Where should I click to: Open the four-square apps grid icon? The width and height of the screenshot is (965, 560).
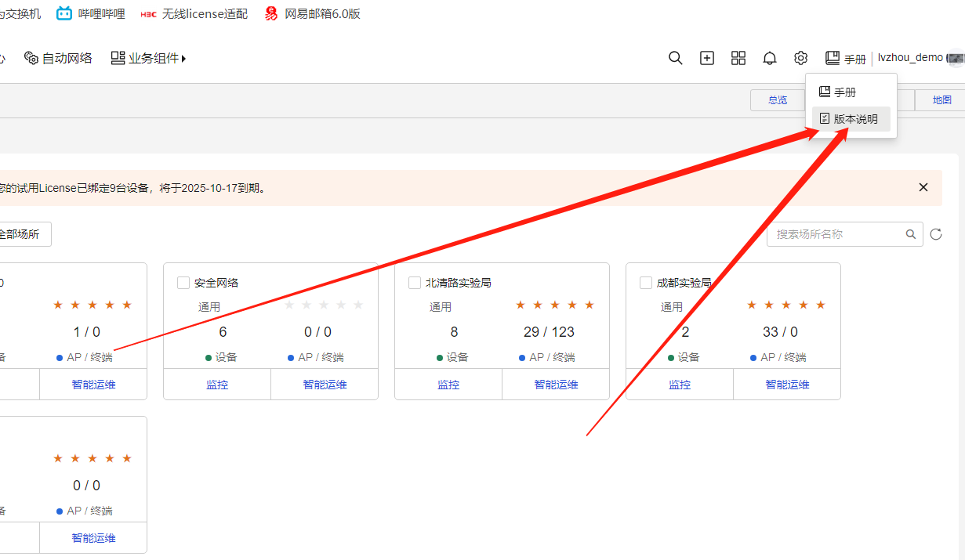738,58
